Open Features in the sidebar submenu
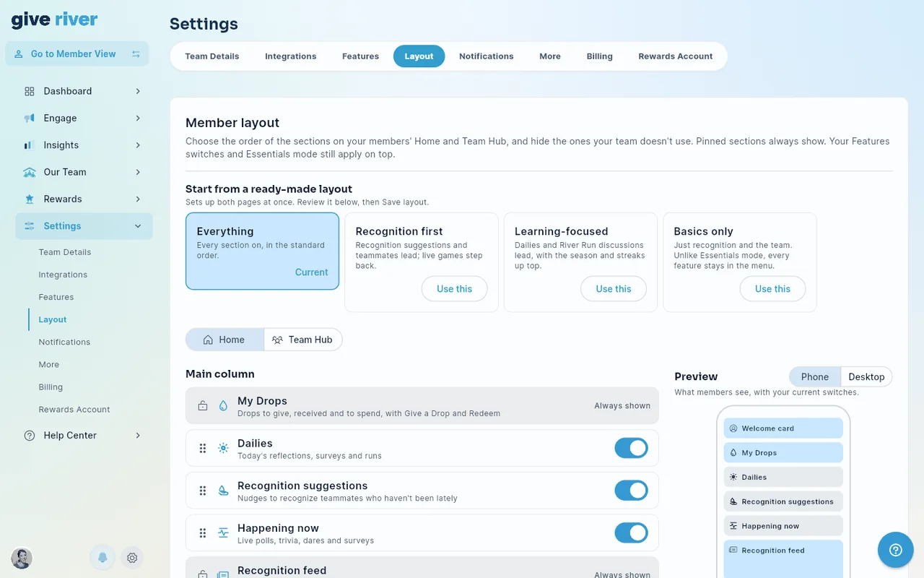Screen dimensions: 924x578 (x=56, y=297)
